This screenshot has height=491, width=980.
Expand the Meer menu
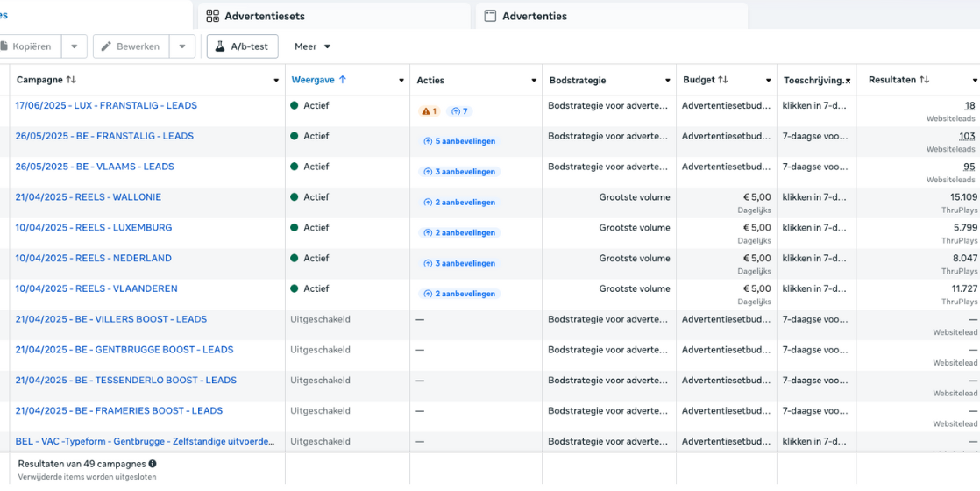[313, 46]
